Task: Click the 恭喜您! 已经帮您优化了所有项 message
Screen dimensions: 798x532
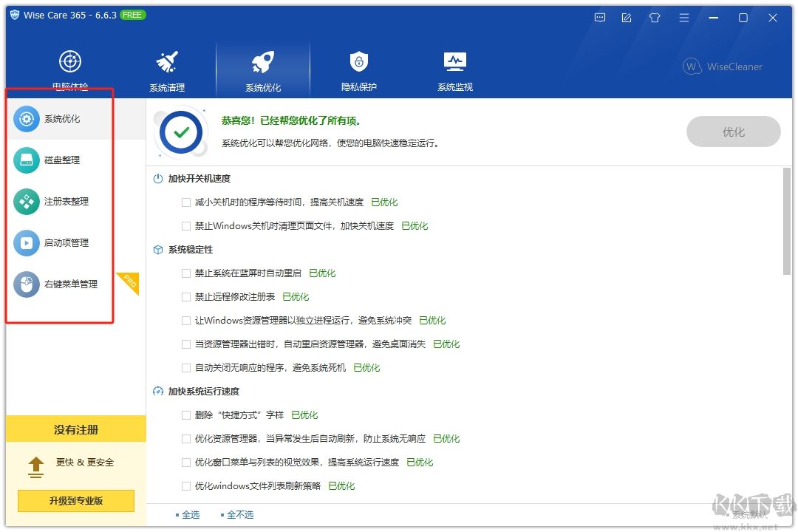Action: 291,120
